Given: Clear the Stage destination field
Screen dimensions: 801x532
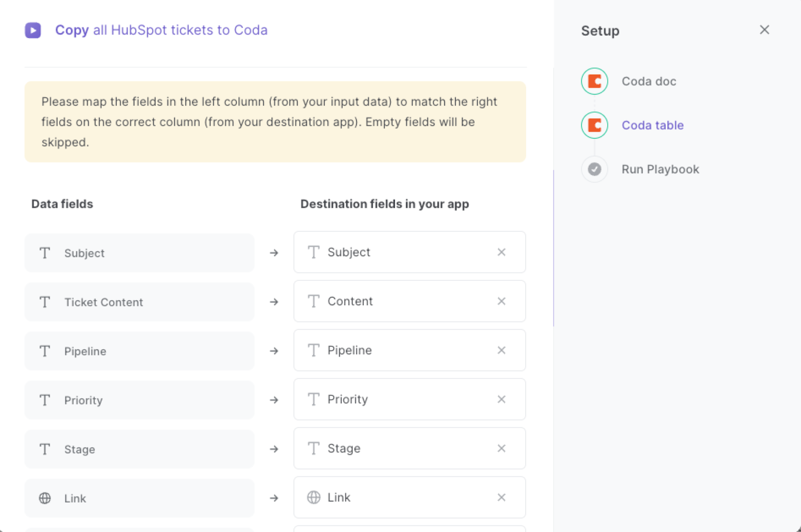Looking at the screenshot, I should (501, 448).
